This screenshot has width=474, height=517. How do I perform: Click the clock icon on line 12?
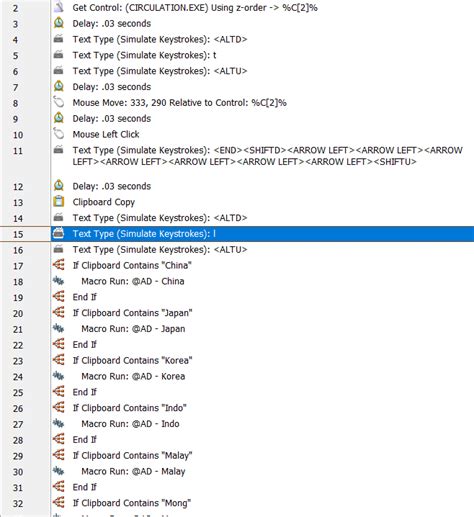tap(59, 186)
